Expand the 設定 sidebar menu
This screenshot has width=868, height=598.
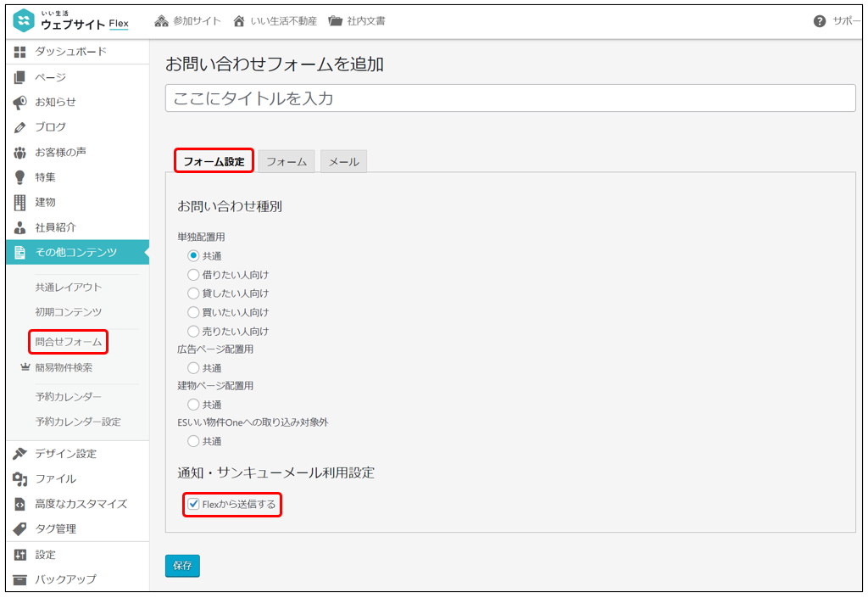[45, 555]
